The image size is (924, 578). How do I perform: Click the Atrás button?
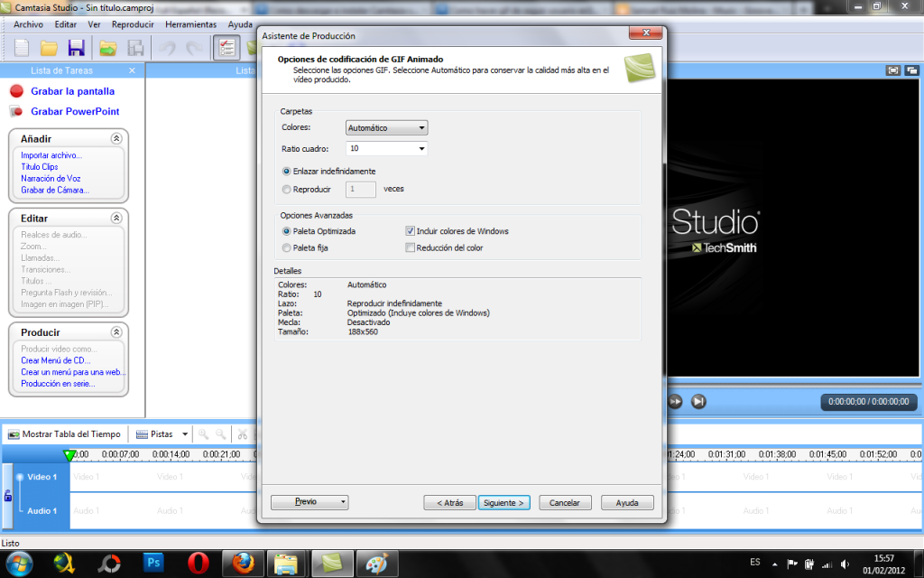tap(449, 502)
